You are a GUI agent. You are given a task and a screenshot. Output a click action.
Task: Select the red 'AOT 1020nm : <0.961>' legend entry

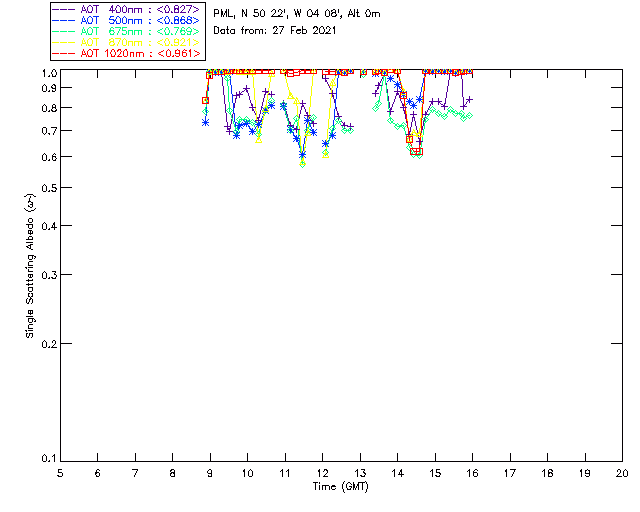pos(127,53)
